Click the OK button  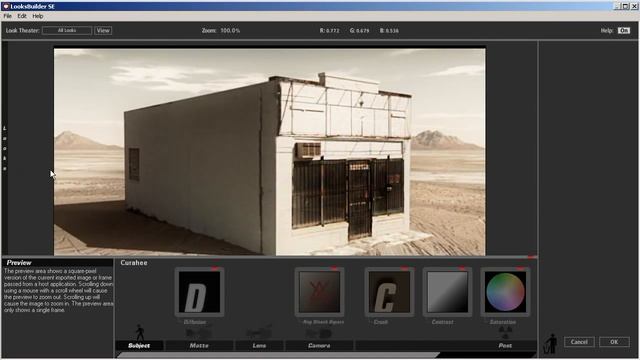click(614, 342)
